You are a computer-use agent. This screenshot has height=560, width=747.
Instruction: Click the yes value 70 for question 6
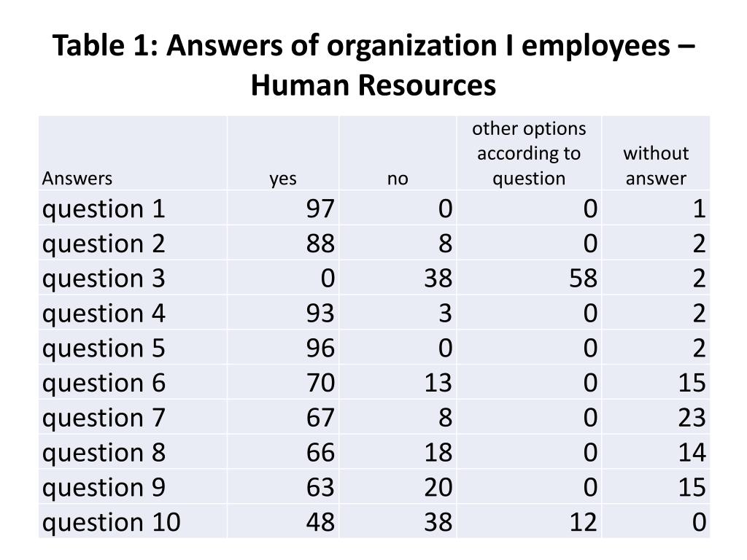click(x=320, y=382)
